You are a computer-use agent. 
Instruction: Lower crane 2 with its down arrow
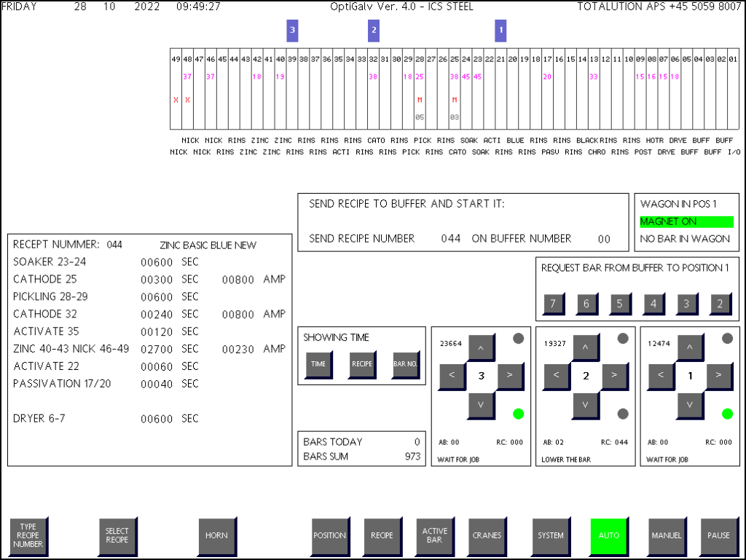click(586, 406)
